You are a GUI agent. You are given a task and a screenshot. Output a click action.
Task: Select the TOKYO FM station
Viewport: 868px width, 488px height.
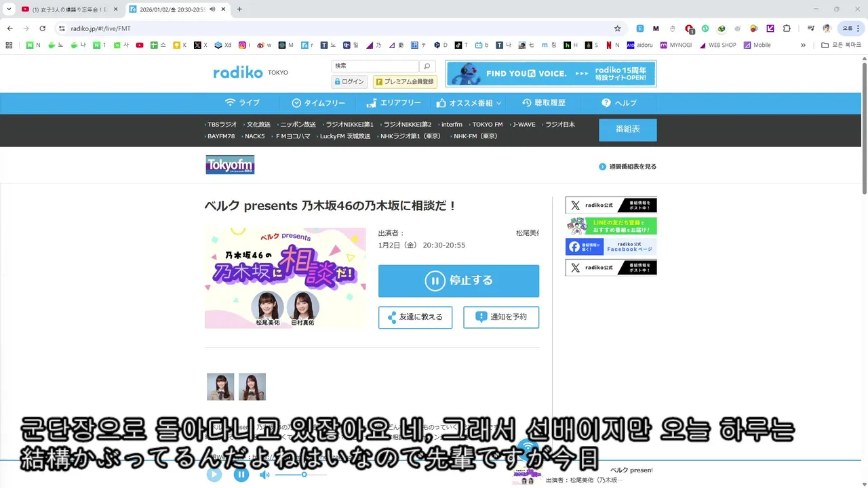[x=487, y=125]
